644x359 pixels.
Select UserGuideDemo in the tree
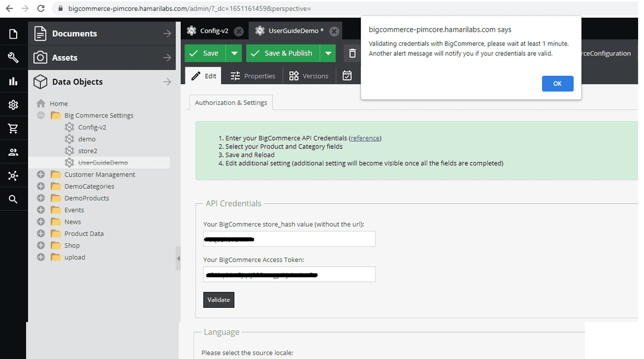click(103, 163)
